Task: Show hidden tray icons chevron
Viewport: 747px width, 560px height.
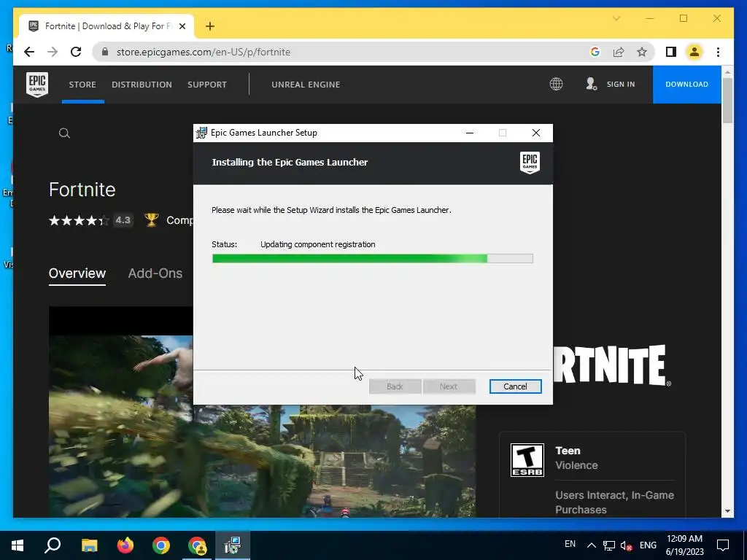Action: tap(591, 545)
